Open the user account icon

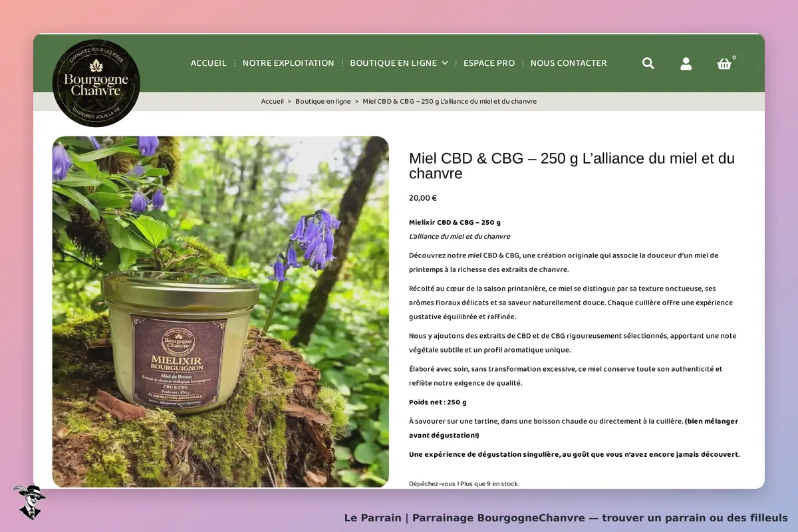pyautogui.click(x=686, y=63)
